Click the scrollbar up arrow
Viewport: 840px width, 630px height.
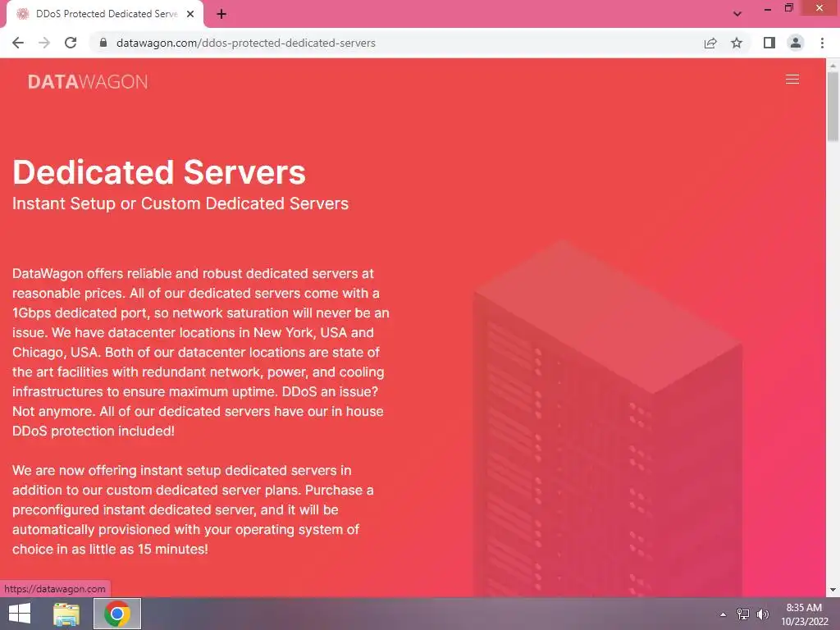click(833, 65)
